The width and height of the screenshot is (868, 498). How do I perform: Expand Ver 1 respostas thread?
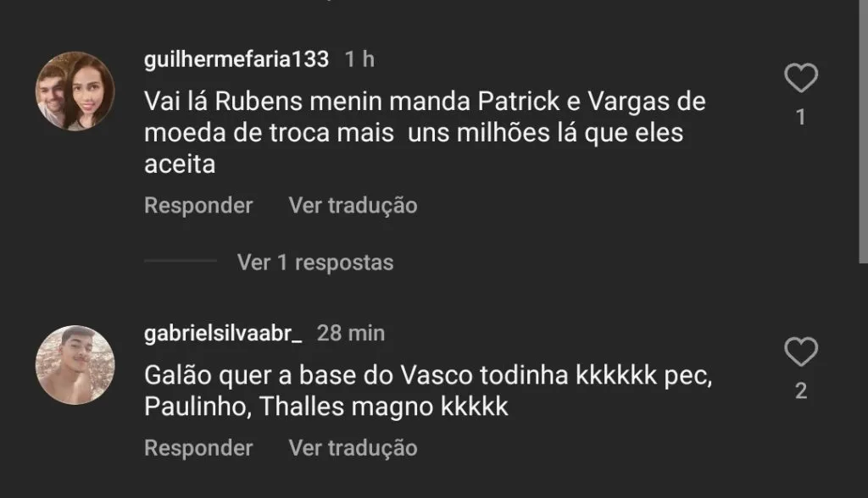click(315, 263)
